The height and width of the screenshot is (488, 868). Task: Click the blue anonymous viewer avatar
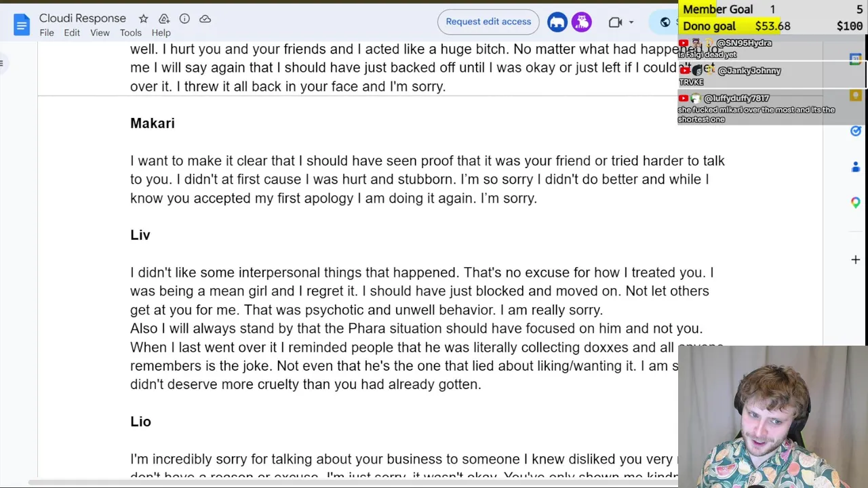557,22
